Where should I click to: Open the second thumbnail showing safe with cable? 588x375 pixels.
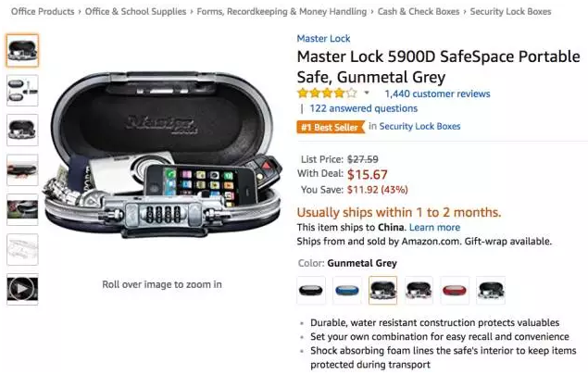pos(22,91)
